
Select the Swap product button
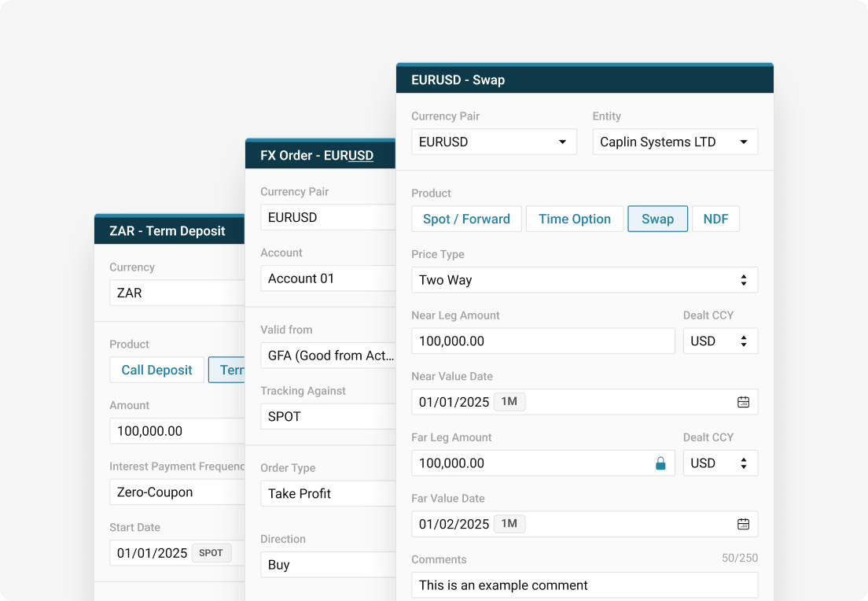657,219
